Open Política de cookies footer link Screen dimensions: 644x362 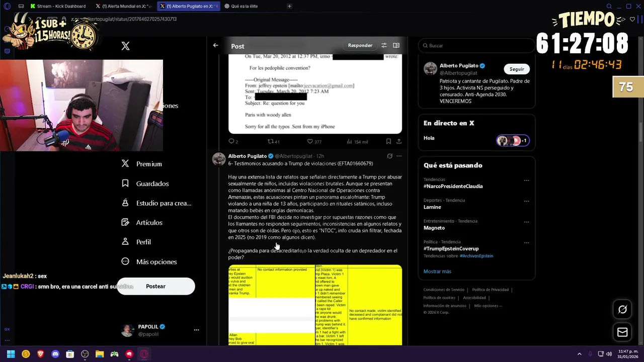click(439, 298)
